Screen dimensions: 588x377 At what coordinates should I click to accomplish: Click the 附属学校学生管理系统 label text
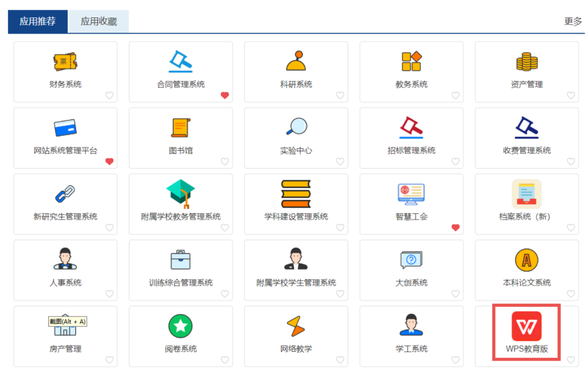(296, 283)
